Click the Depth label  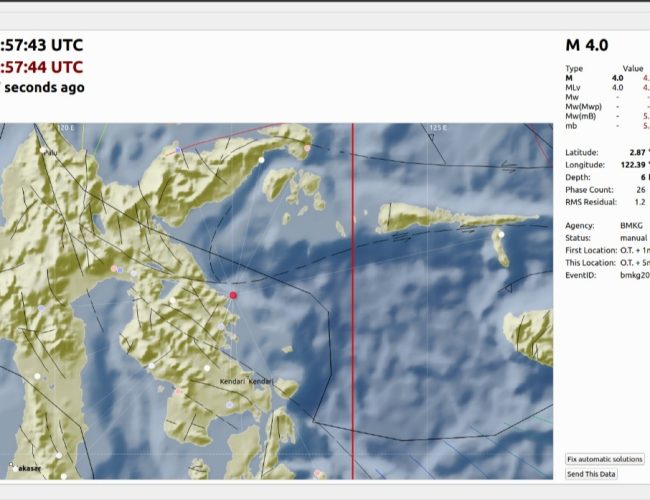[x=578, y=177]
